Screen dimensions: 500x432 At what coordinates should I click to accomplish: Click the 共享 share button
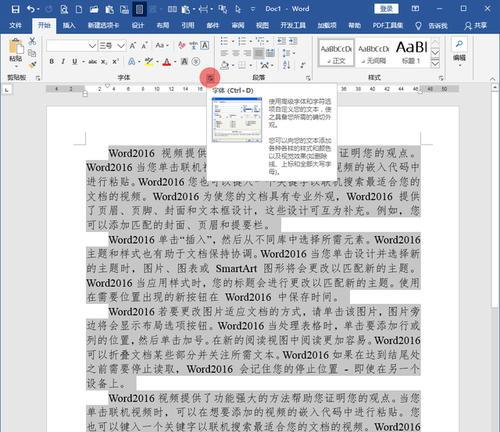click(x=476, y=26)
